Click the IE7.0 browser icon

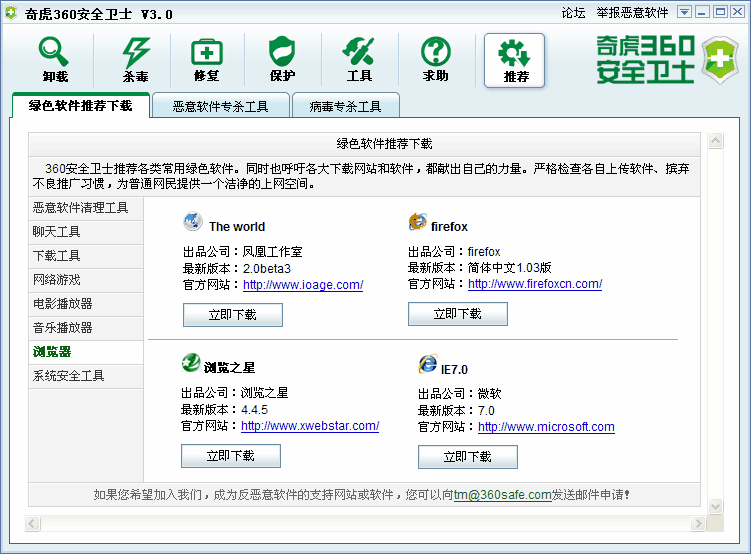(428, 364)
